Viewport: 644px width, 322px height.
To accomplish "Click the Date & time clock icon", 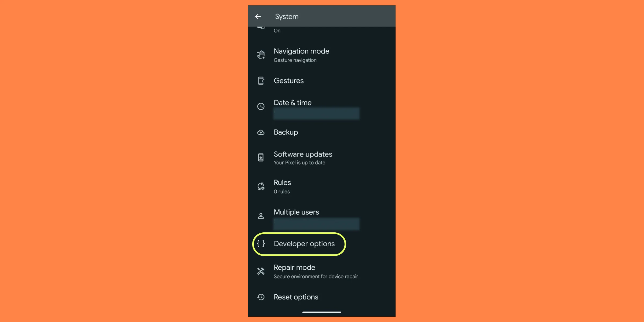I will pyautogui.click(x=261, y=106).
